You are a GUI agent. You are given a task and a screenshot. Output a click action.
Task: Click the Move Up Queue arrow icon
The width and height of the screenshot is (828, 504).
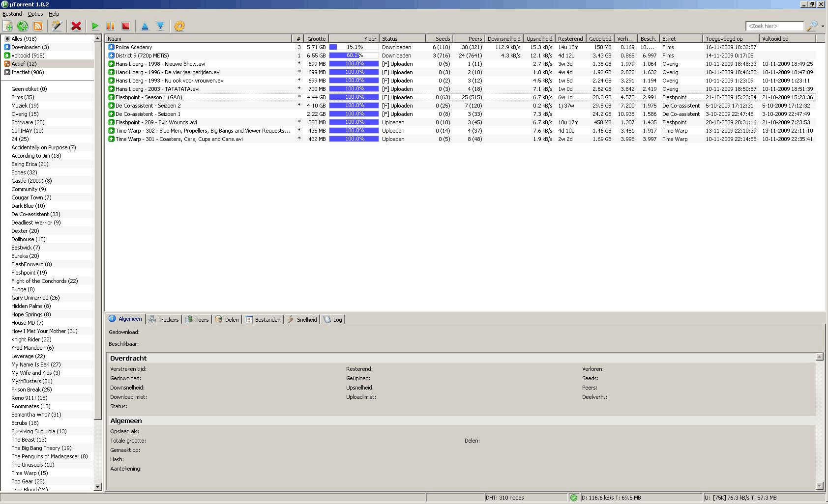145,26
